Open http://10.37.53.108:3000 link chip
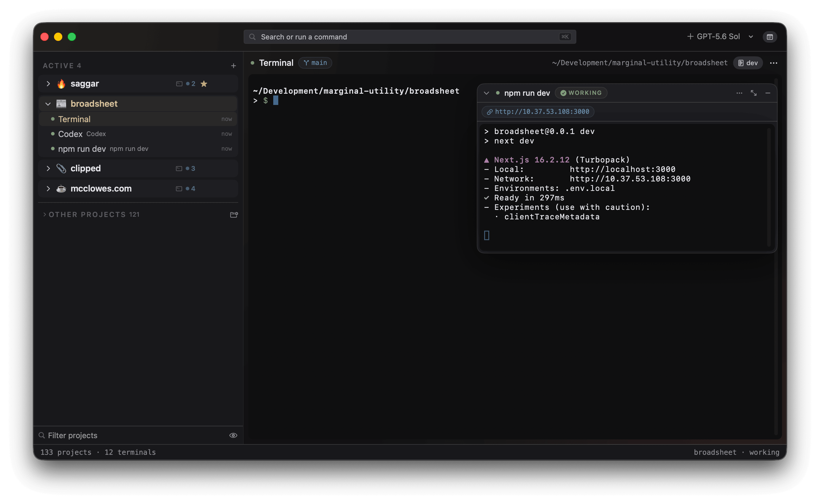The height and width of the screenshot is (504, 820). tap(538, 112)
